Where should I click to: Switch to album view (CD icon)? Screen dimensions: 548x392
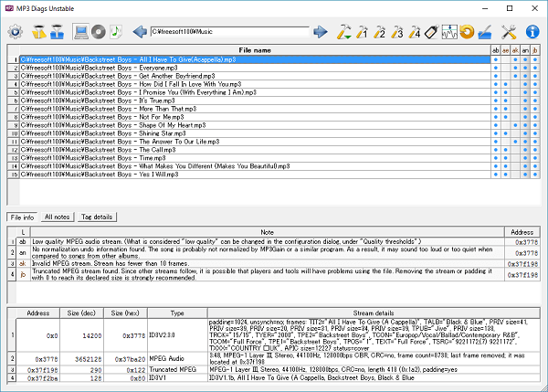(x=100, y=32)
